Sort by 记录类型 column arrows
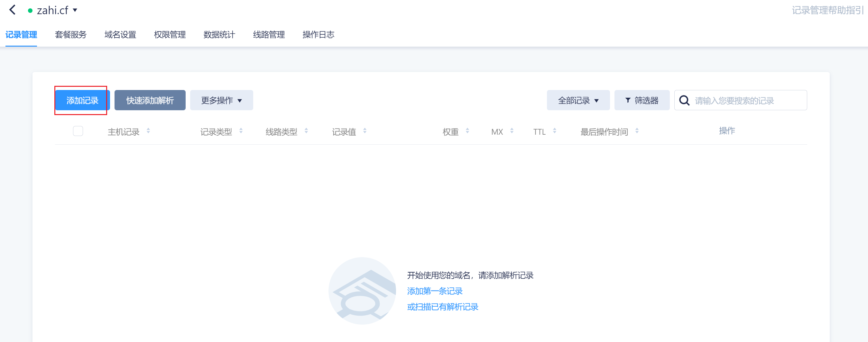This screenshot has height=342, width=868. click(241, 131)
